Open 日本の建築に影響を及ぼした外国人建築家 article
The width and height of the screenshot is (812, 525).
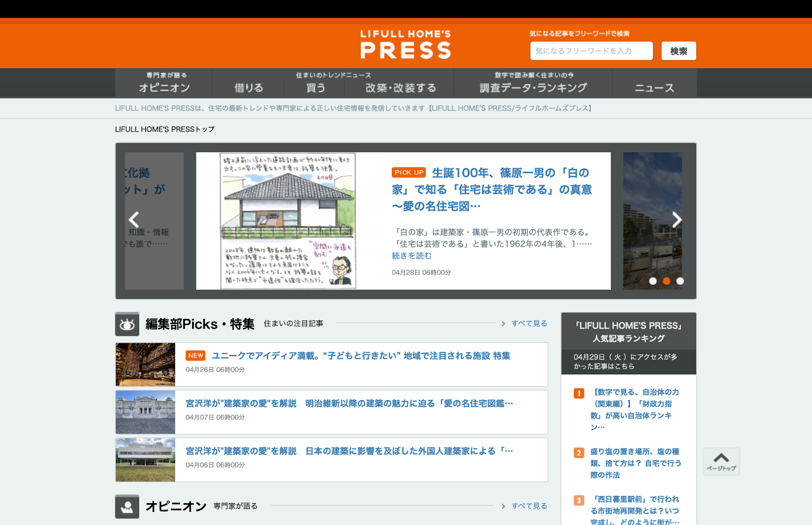click(x=349, y=451)
